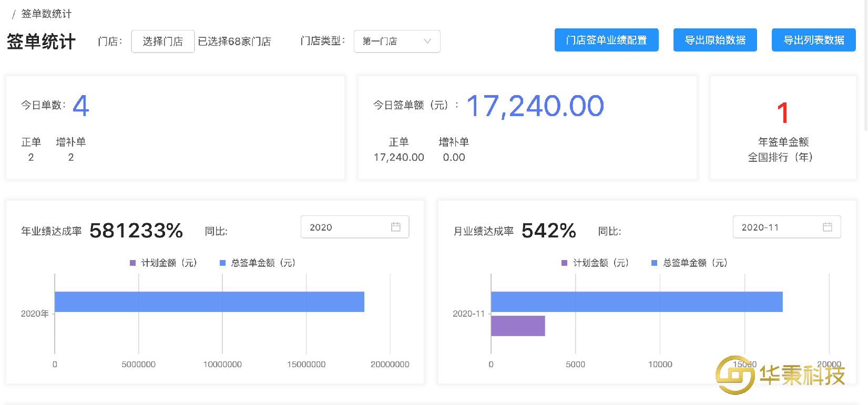Click the blue bar for 2020年
868x405 pixels.
209,302
